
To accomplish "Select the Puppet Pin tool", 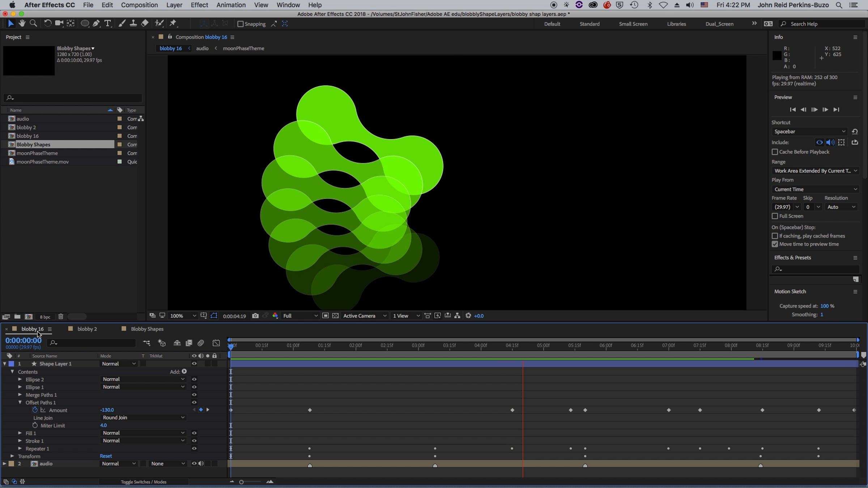I will [173, 23].
